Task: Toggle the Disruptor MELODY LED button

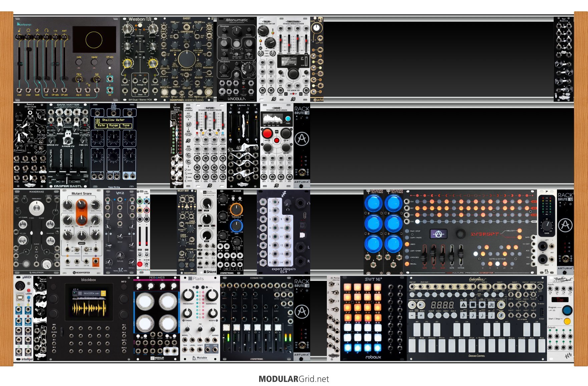Action: (x=520, y=231)
